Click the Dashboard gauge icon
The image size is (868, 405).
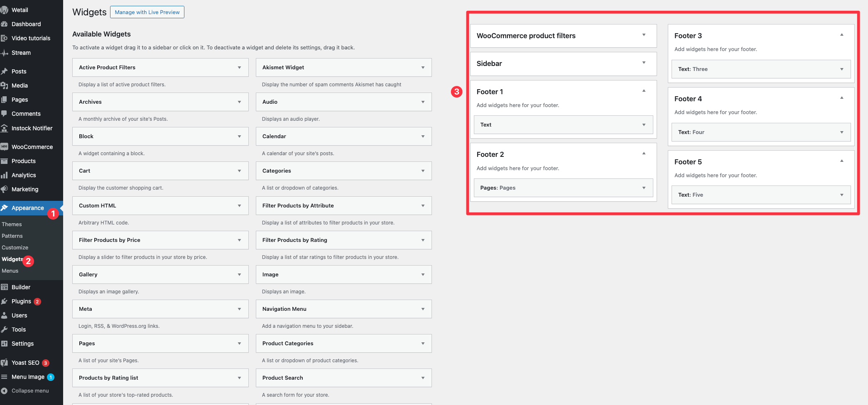coord(5,24)
